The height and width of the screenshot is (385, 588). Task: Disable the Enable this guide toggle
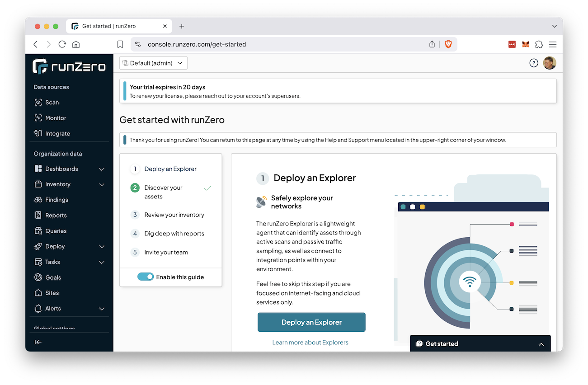[146, 277]
